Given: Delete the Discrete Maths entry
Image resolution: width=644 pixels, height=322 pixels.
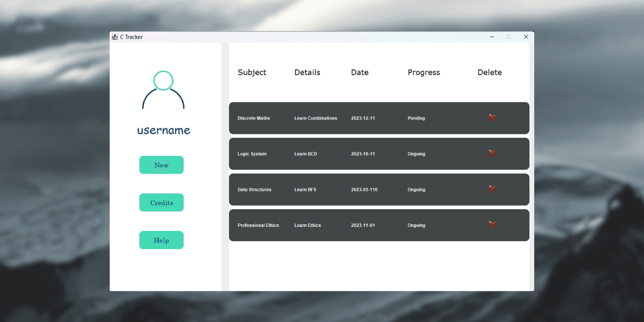Looking at the screenshot, I should click(492, 118).
